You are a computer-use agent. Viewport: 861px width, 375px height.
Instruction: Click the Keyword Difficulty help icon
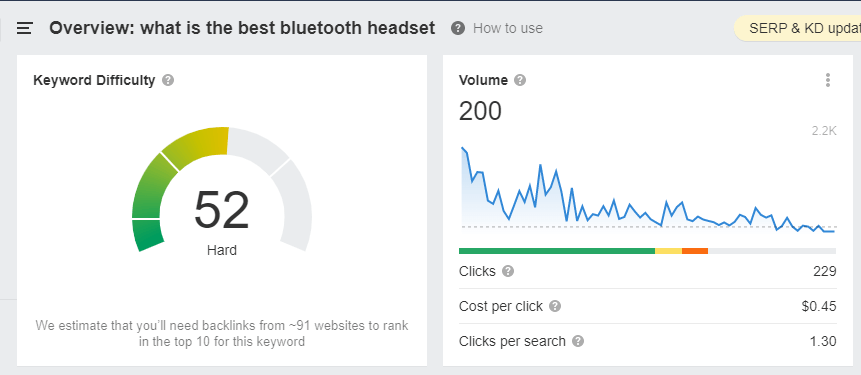(168, 80)
